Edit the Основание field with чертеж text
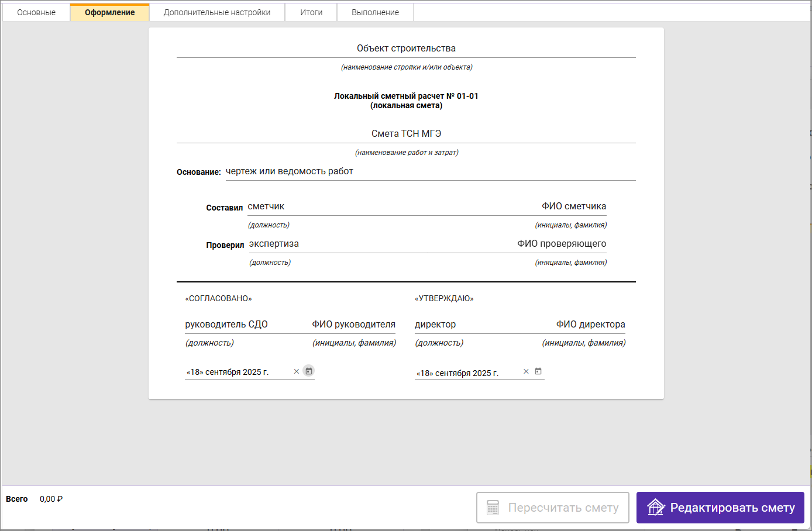Screen dimensions: 812x531 [x=429, y=171]
